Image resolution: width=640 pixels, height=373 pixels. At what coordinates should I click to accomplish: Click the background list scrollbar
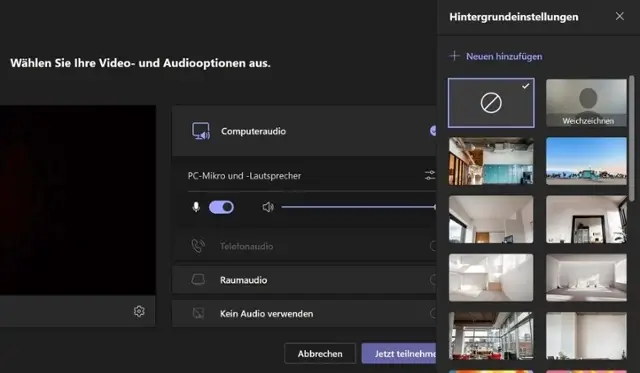(x=632, y=138)
